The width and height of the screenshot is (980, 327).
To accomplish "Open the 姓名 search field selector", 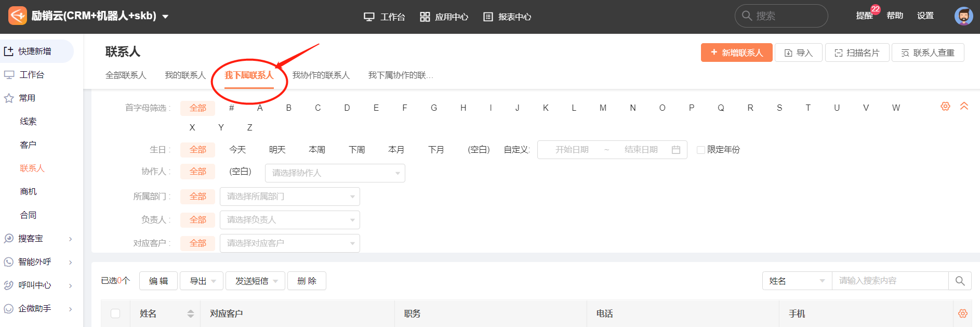I will [x=797, y=281].
